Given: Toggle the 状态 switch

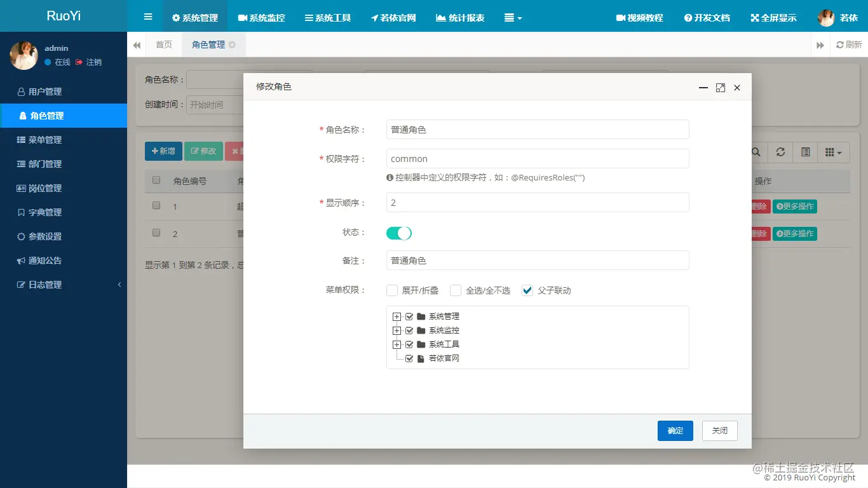Looking at the screenshot, I should coord(399,233).
